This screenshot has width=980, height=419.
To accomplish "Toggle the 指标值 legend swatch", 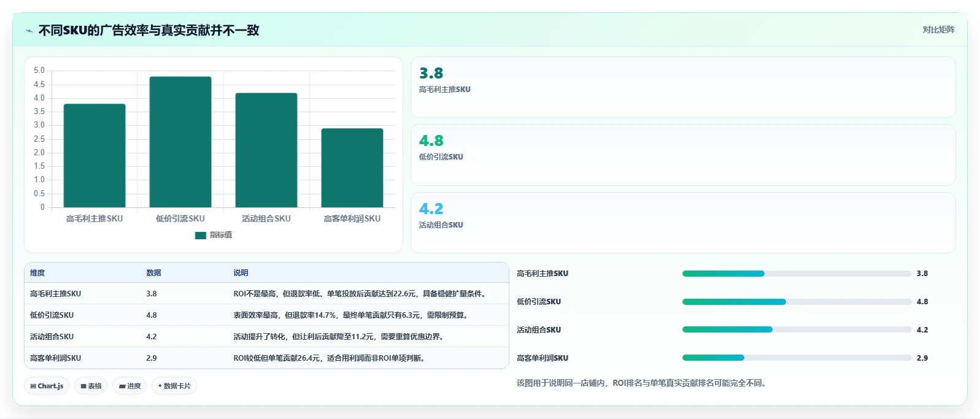I will [200, 235].
